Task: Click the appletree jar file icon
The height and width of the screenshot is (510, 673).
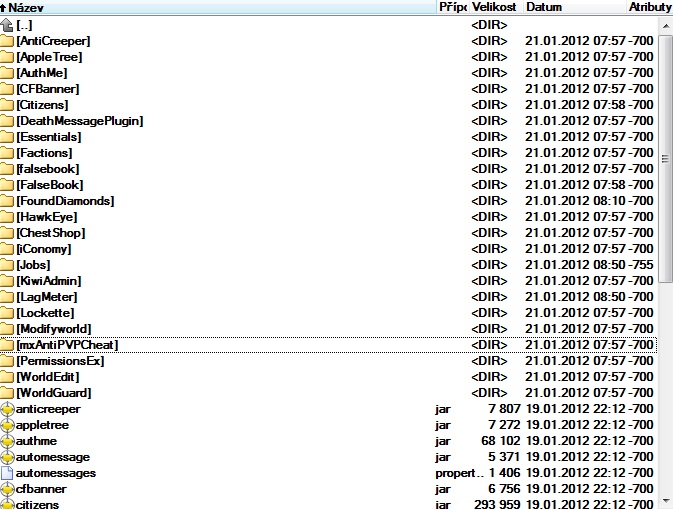Action: point(7,425)
